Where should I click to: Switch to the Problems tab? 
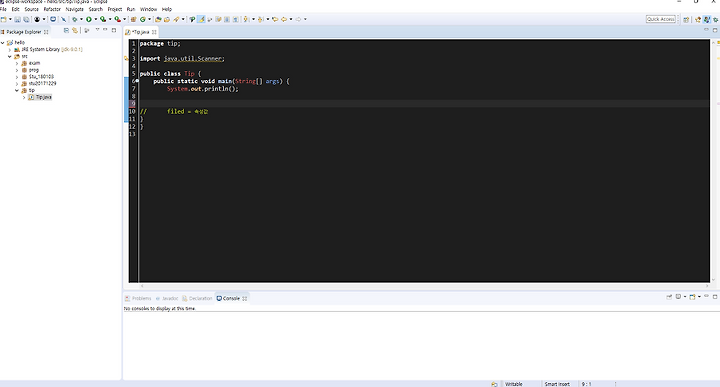coord(138,298)
